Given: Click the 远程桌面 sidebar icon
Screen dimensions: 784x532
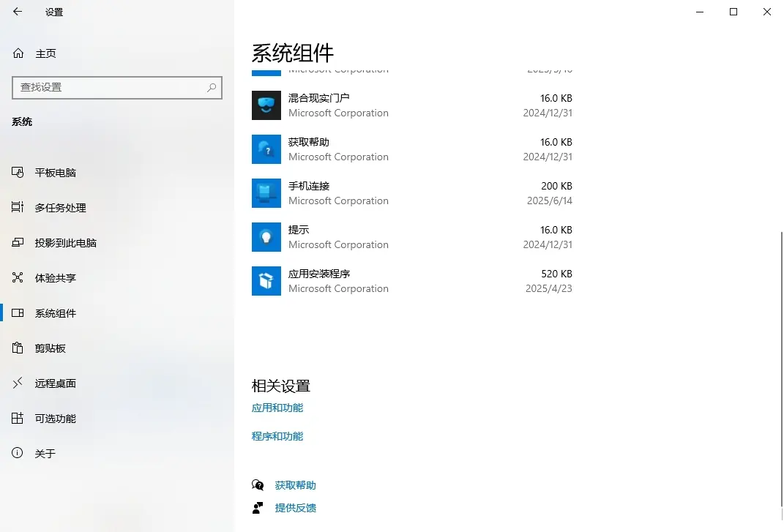Looking at the screenshot, I should point(17,383).
